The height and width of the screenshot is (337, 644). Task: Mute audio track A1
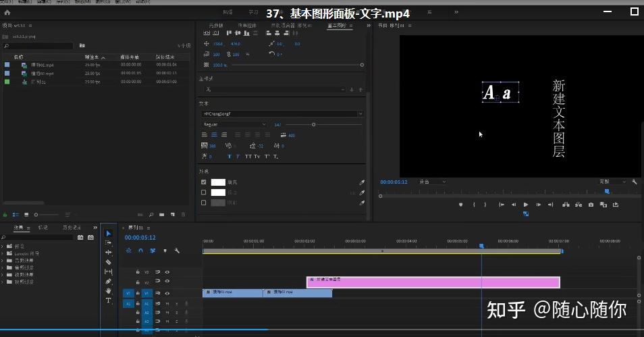click(167, 304)
